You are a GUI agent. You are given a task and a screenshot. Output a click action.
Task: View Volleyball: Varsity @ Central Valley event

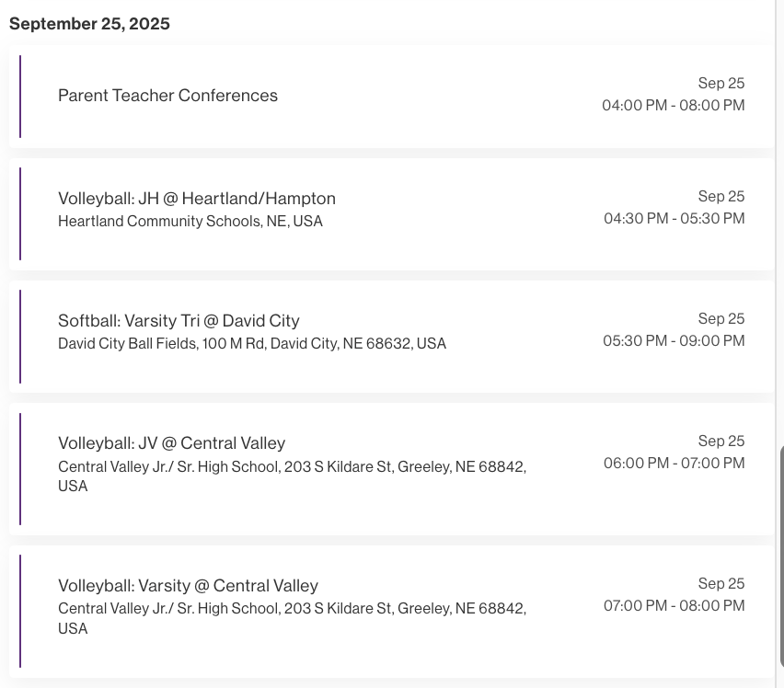point(188,586)
